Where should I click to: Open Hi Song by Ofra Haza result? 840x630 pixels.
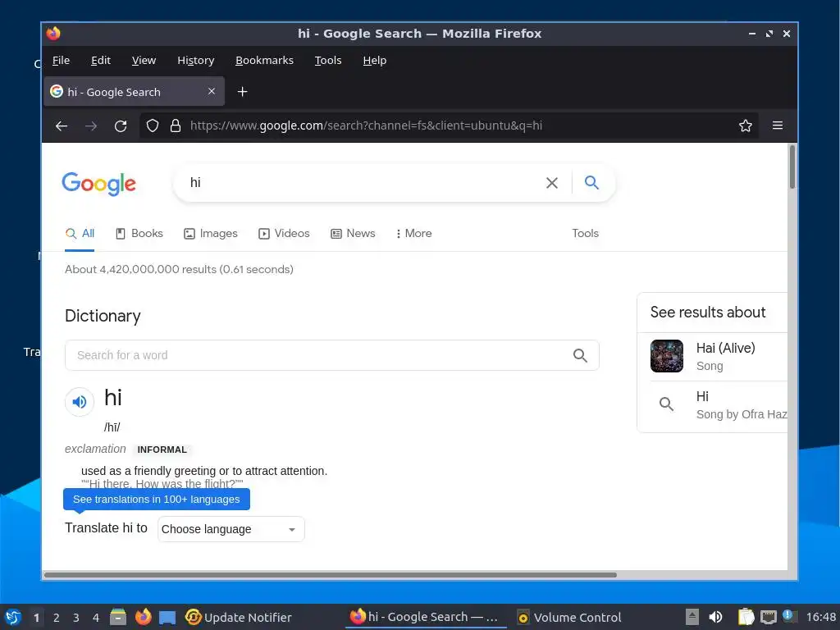point(719,405)
